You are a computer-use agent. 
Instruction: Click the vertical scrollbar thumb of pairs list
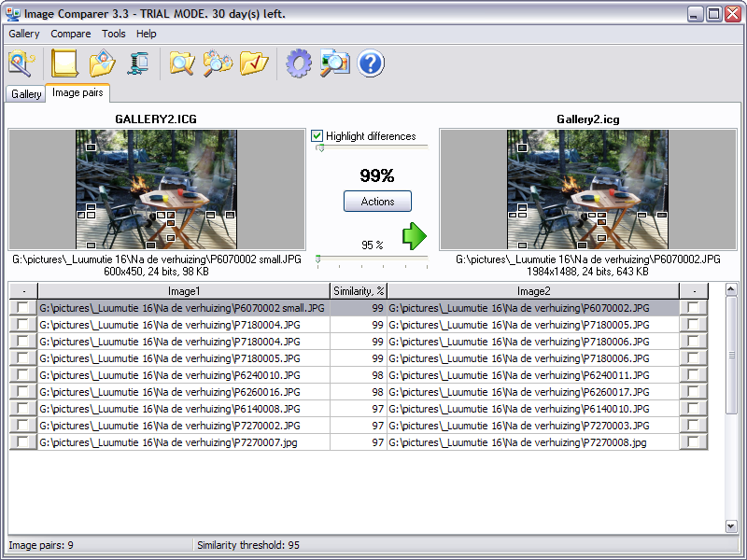click(x=731, y=355)
